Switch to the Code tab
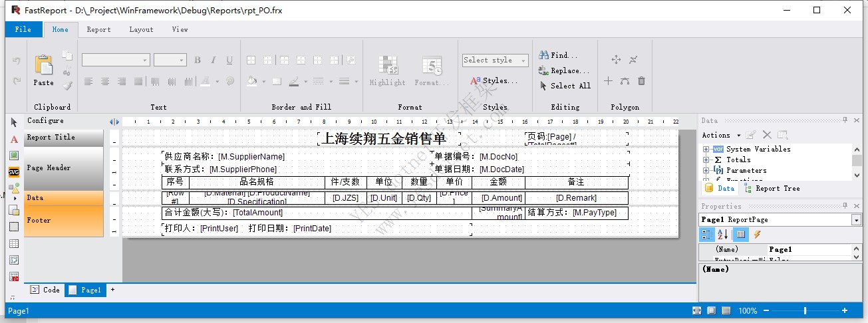The height and width of the screenshot is (323, 868). 45,290
